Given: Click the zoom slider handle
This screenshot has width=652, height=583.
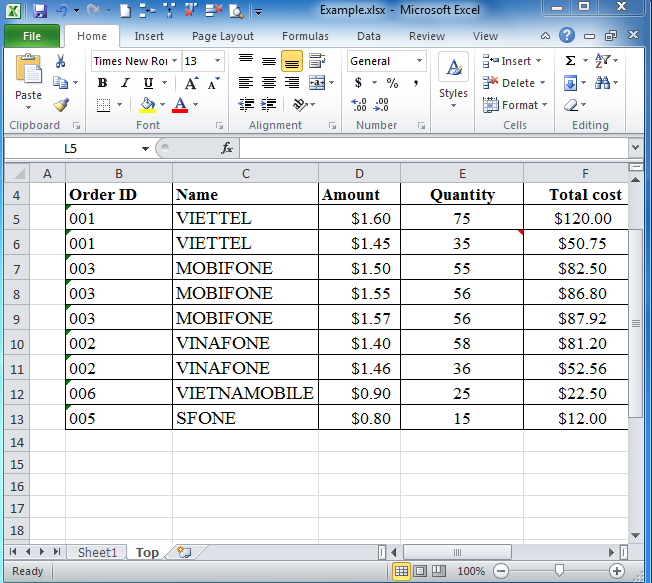Looking at the screenshot, I should (x=559, y=571).
